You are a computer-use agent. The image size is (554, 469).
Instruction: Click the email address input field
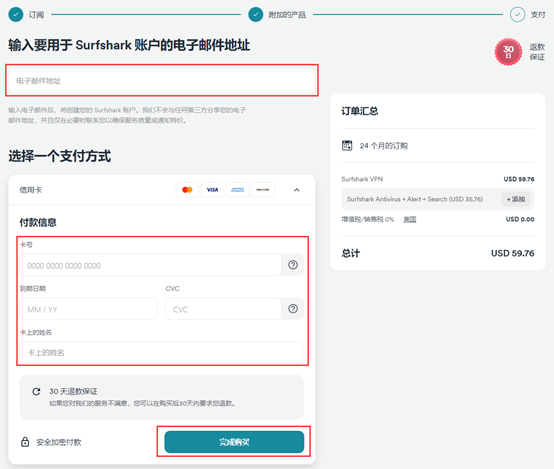(x=162, y=81)
